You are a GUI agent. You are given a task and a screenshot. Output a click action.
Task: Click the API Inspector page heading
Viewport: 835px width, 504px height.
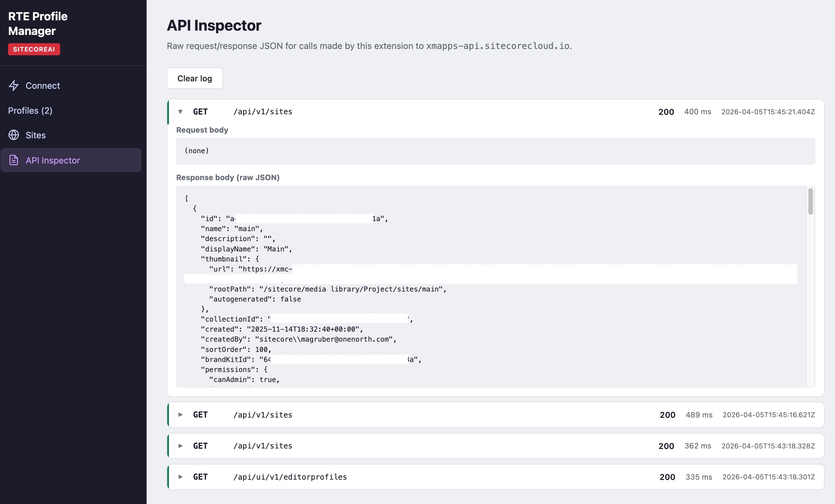click(214, 25)
